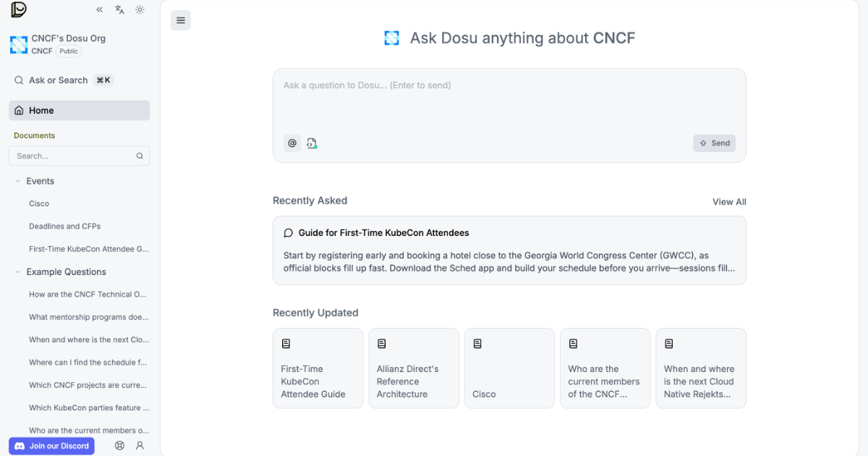The width and height of the screenshot is (868, 456).
Task: Click the code file source icon
Action: click(312, 143)
